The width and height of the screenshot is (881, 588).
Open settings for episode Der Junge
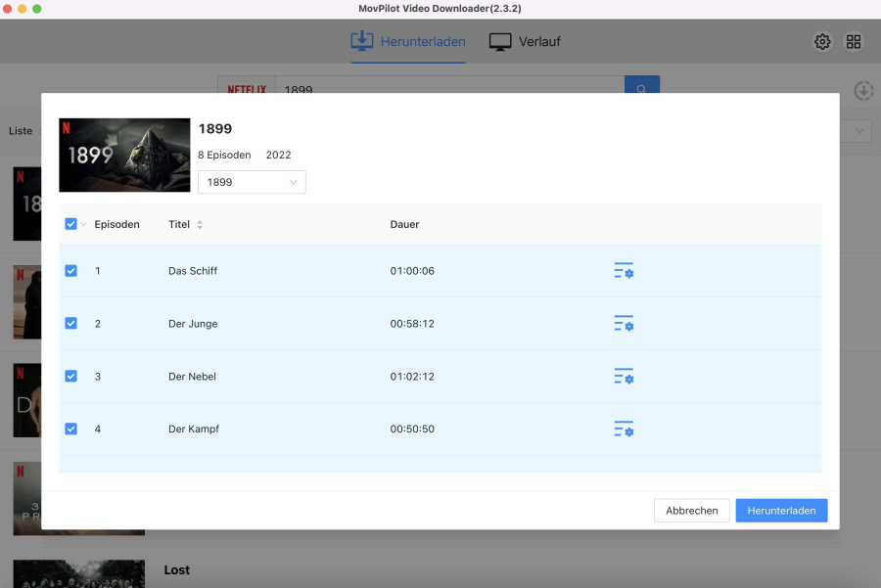[x=624, y=324]
